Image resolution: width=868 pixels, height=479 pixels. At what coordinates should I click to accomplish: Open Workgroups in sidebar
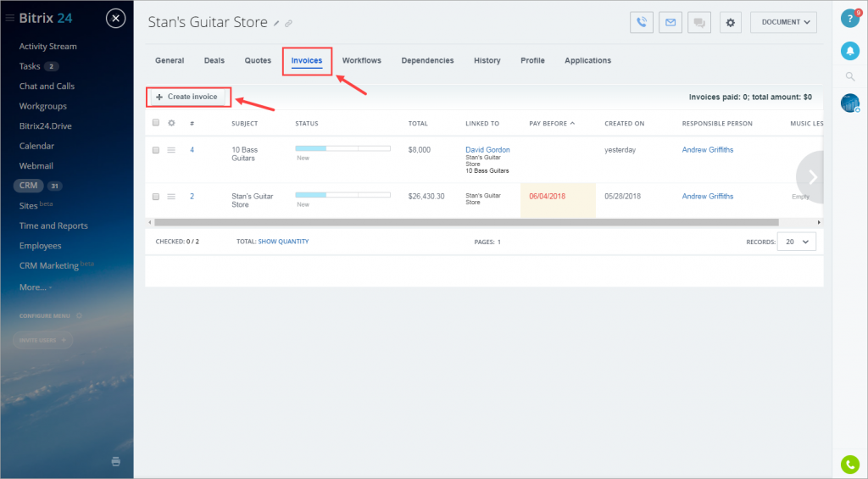tap(42, 106)
